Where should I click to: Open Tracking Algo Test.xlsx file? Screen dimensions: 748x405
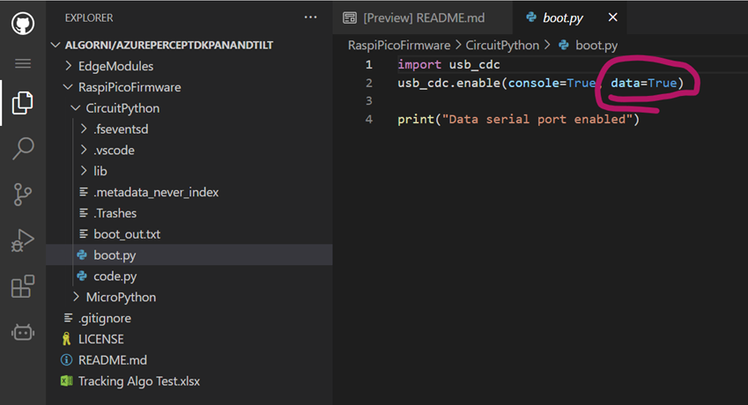139,381
